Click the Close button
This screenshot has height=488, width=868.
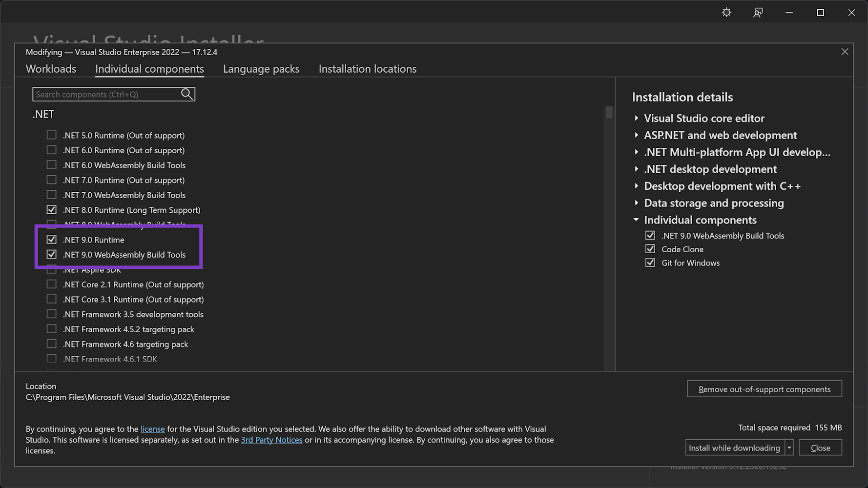pyautogui.click(x=820, y=447)
